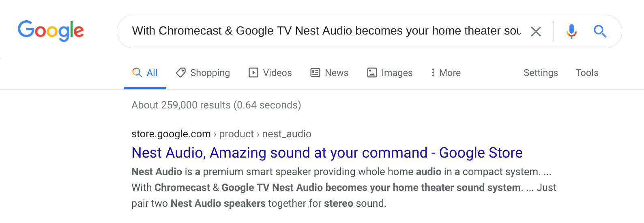Viewport: 644px width, 223px height.
Task: Click the Videos play icon
Action: tap(253, 73)
